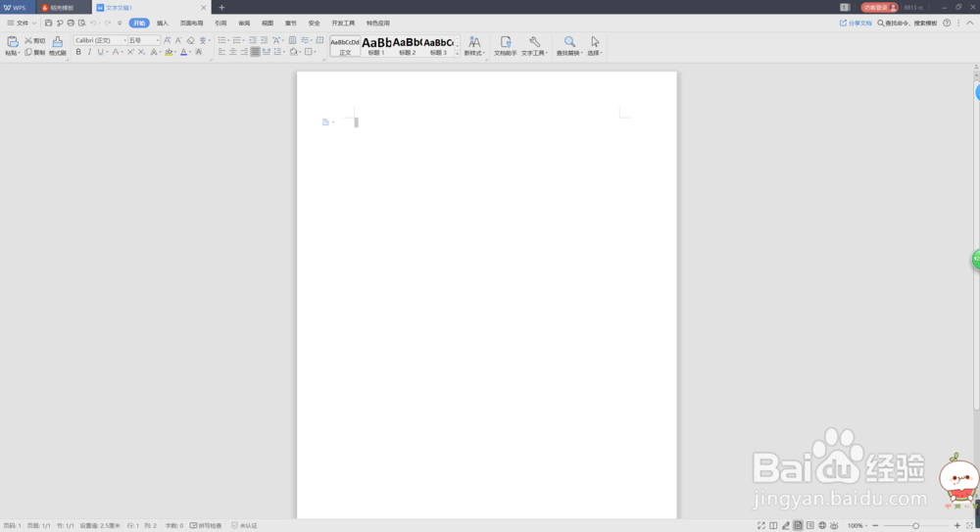Click the fullscreen view icon in status bar
The width and height of the screenshot is (980, 532).
coord(761,526)
